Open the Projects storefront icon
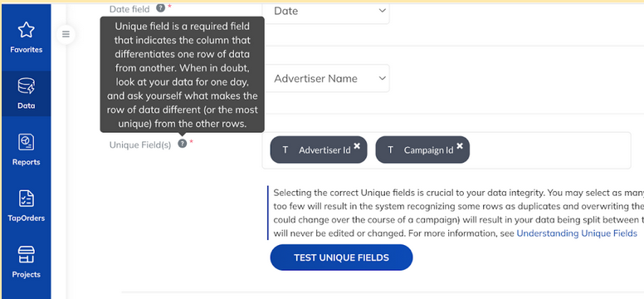The height and width of the screenshot is (299, 644). click(x=27, y=255)
